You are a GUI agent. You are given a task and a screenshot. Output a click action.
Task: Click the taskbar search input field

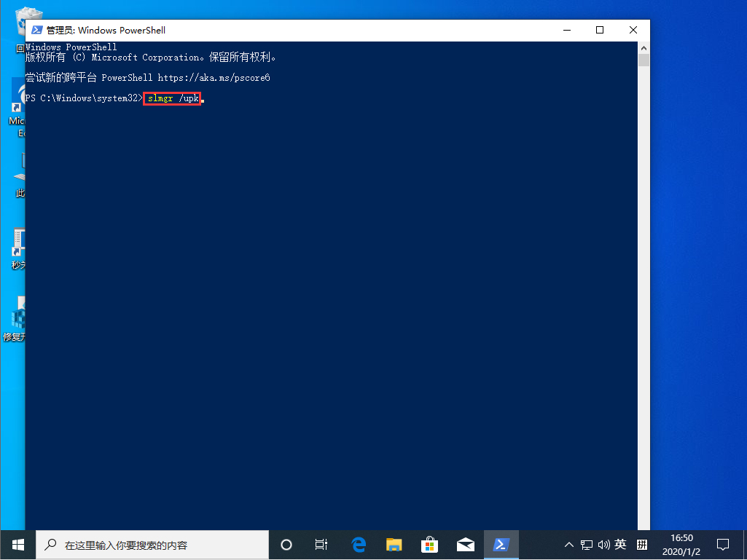coord(153,544)
